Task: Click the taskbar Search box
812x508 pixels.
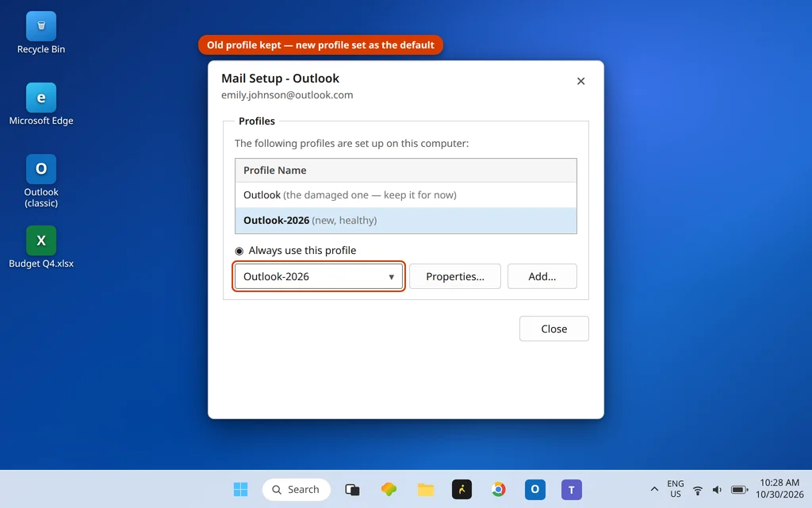Action: click(x=297, y=489)
